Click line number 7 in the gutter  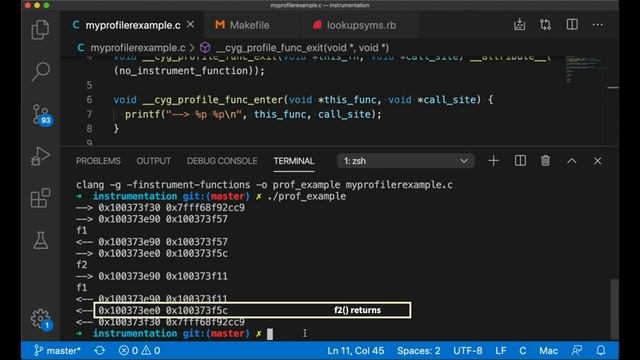coord(89,114)
